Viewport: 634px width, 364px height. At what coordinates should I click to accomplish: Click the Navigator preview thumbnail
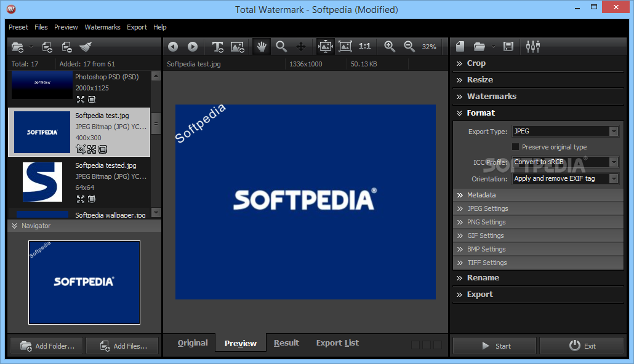(x=84, y=282)
